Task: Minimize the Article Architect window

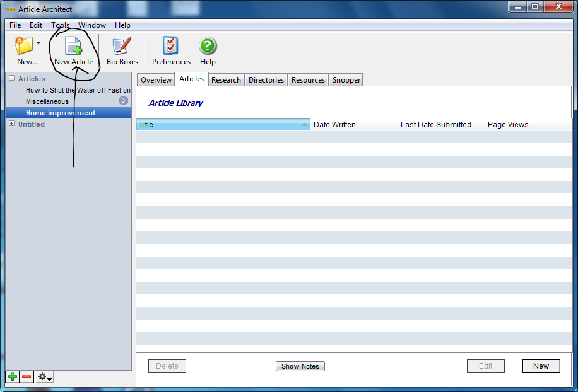Action: pyautogui.click(x=518, y=7)
